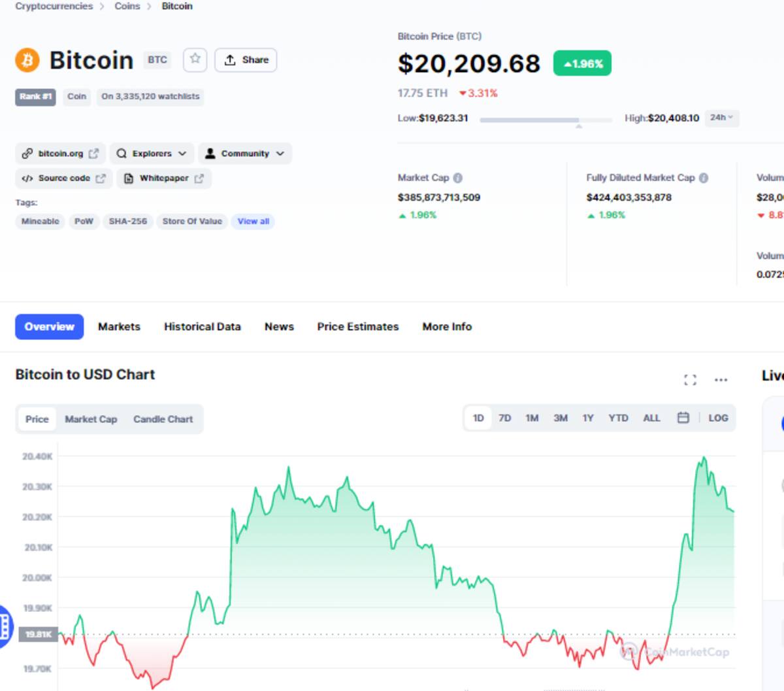784x691 pixels.
Task: Click the orange Bitcoin logo icon
Action: coord(27,60)
